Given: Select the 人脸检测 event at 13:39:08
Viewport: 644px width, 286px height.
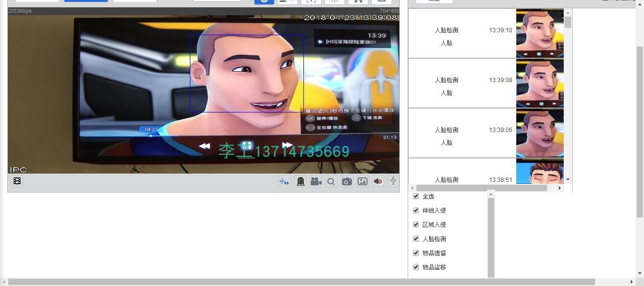Looking at the screenshot, I should click(446, 80).
